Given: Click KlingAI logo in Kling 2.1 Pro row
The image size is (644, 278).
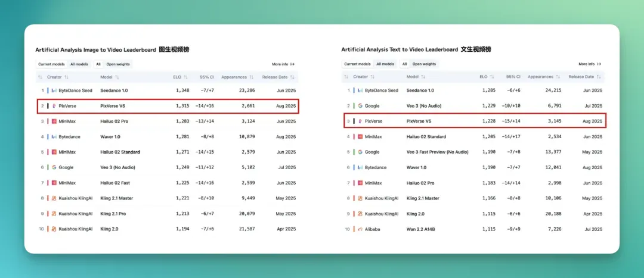Looking at the screenshot, I should tap(54, 214).
